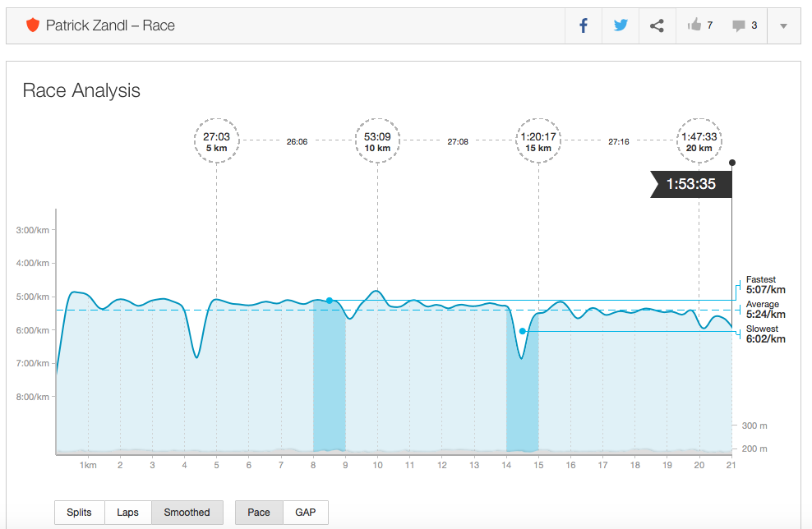Switch to Laps view

pos(127,513)
